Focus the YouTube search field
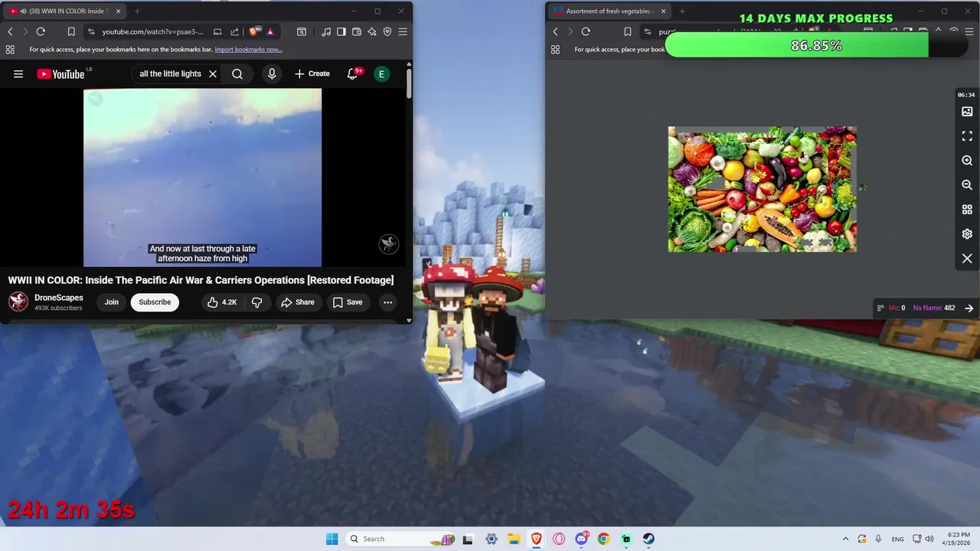The width and height of the screenshot is (980, 551). click(x=170, y=74)
